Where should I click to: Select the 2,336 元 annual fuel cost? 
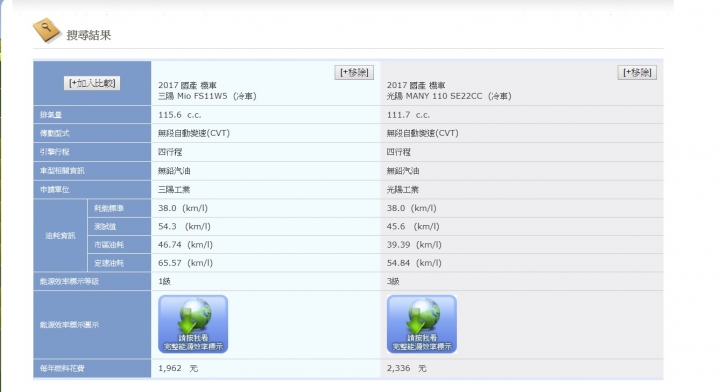point(407,368)
